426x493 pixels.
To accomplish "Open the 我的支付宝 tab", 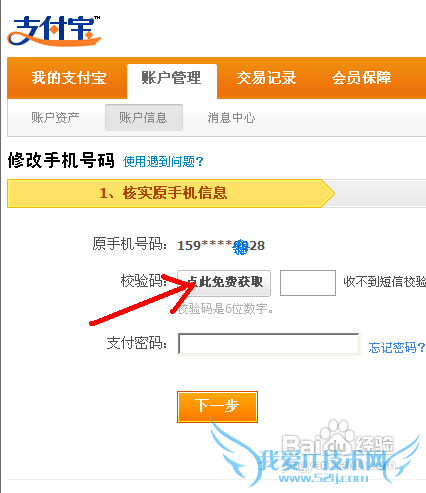I will click(x=69, y=78).
